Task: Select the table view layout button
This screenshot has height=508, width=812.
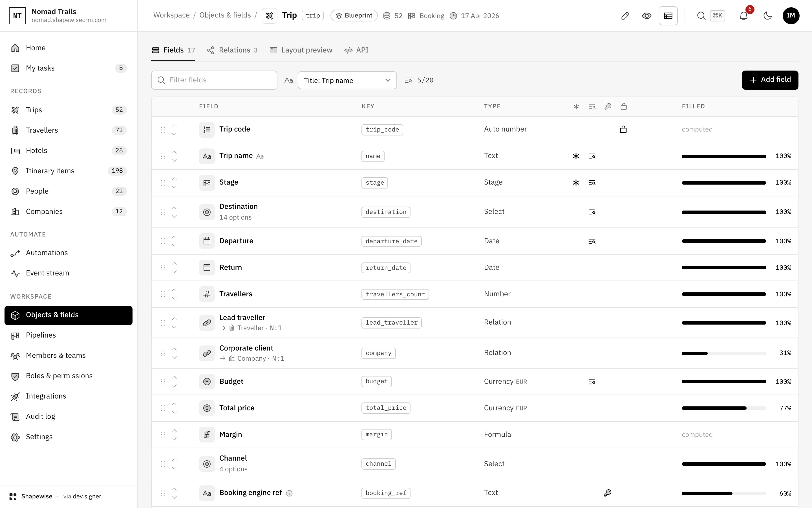Action: (668, 16)
